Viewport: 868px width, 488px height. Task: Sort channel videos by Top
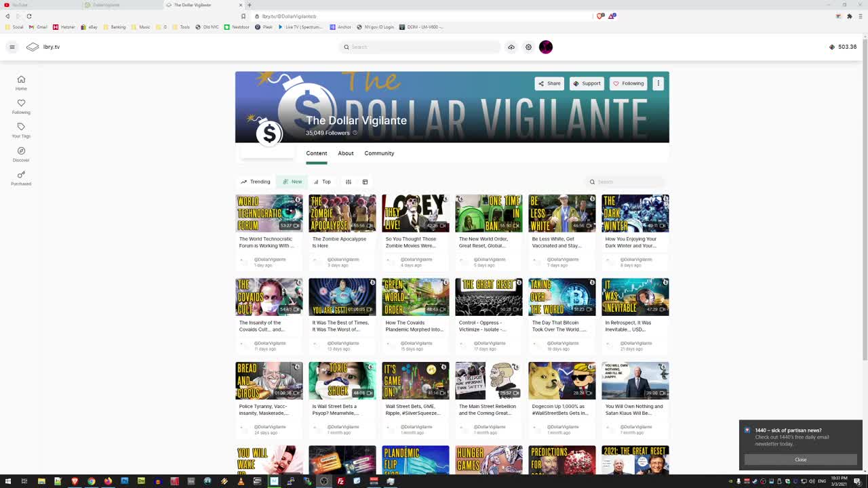(322, 182)
